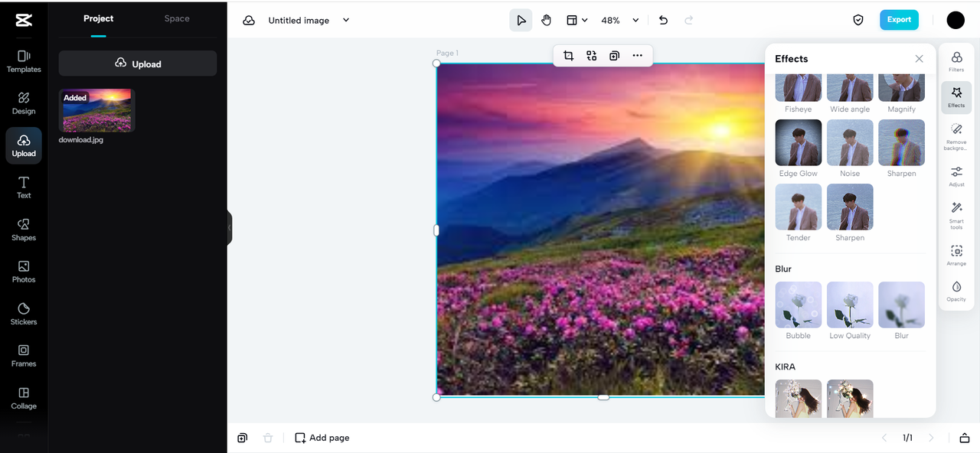The height and width of the screenshot is (453, 980).
Task: Select the Upload sidebar icon
Action: [24, 145]
